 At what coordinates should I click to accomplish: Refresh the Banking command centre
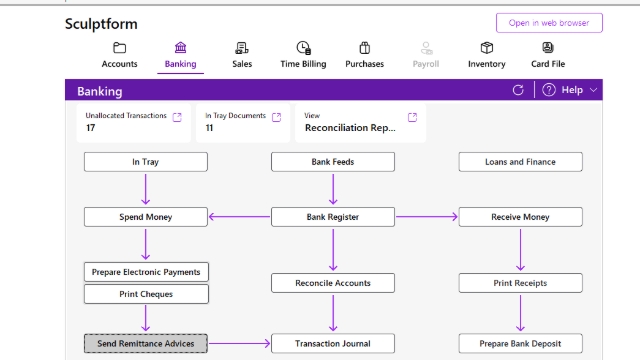point(518,90)
